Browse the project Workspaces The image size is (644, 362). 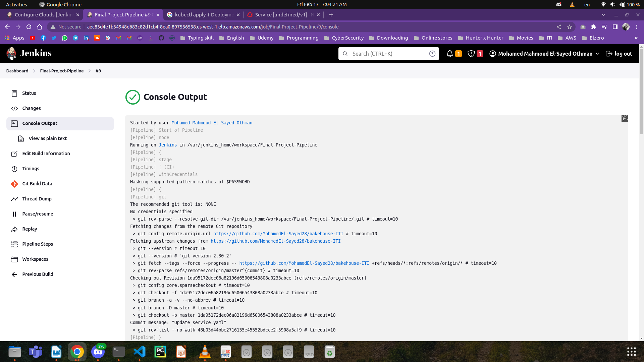coord(35,259)
